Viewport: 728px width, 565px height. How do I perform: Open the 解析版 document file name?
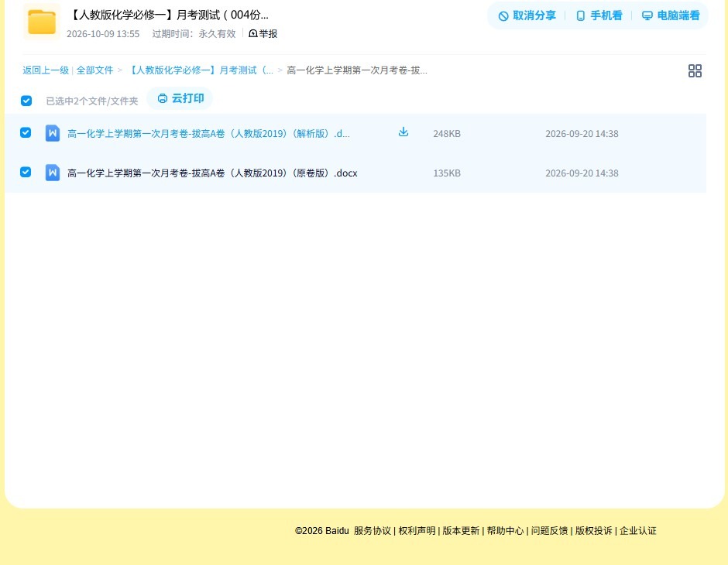tap(208, 134)
